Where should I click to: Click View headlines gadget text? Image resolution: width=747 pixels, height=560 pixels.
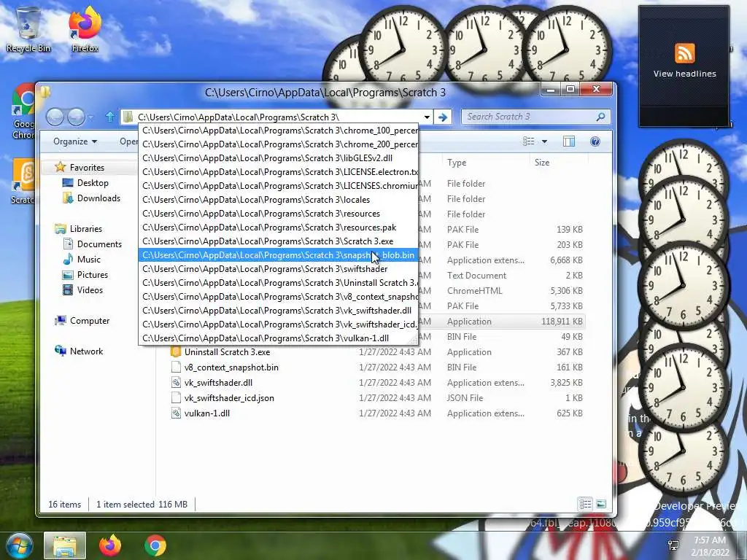[x=684, y=74]
